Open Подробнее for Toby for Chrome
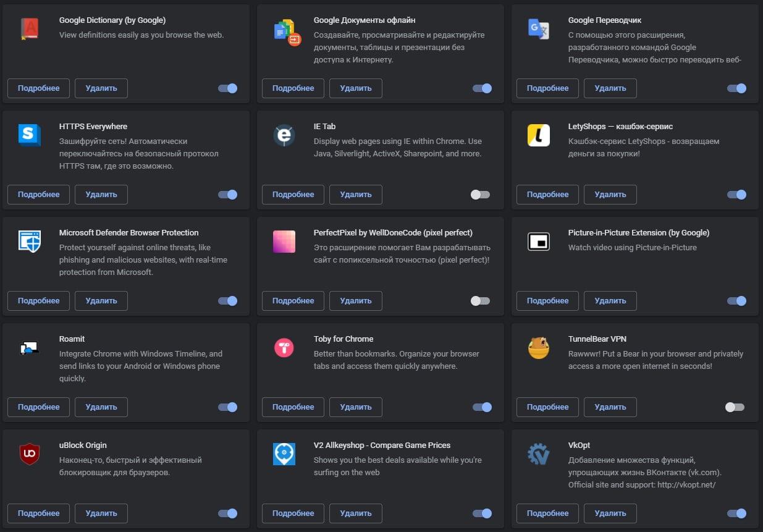Image resolution: width=763 pixels, height=532 pixels. tap(293, 407)
